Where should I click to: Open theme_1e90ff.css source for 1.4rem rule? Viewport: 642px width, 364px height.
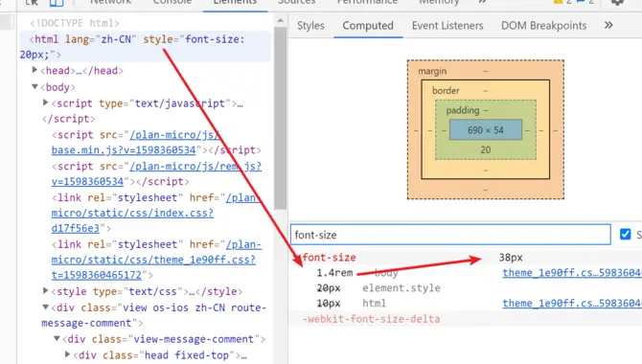tap(572, 273)
